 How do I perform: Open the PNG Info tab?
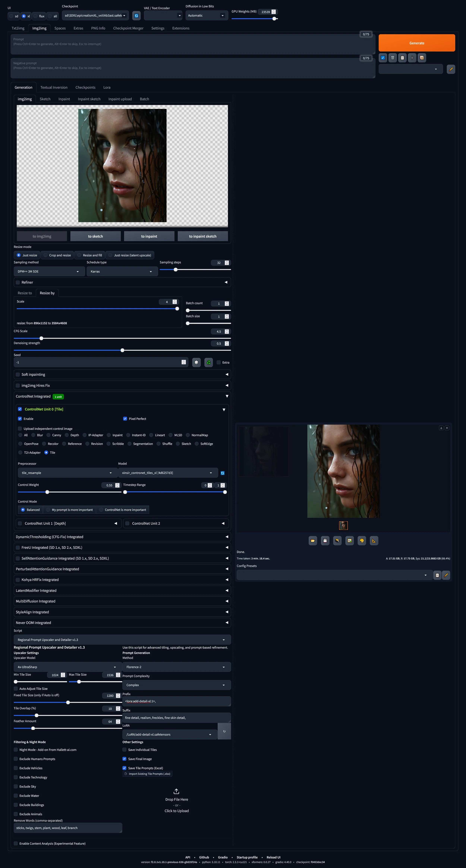[98, 28]
